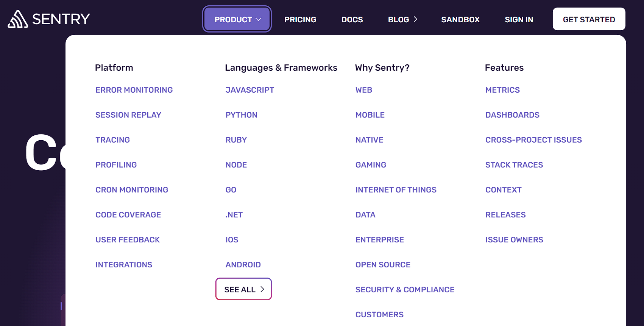Image resolution: width=644 pixels, height=326 pixels.
Task: Click the Sentry logo
Action: click(x=49, y=19)
